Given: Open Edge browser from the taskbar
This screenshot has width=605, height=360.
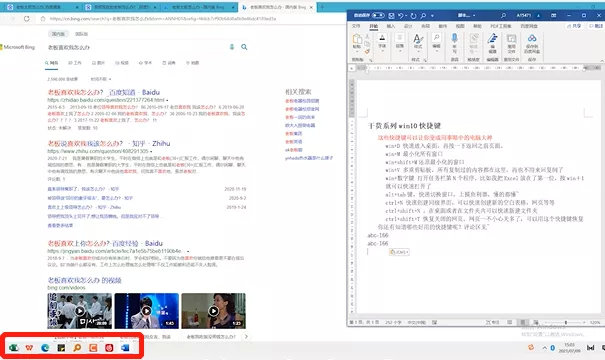Looking at the screenshot, I should [45, 348].
